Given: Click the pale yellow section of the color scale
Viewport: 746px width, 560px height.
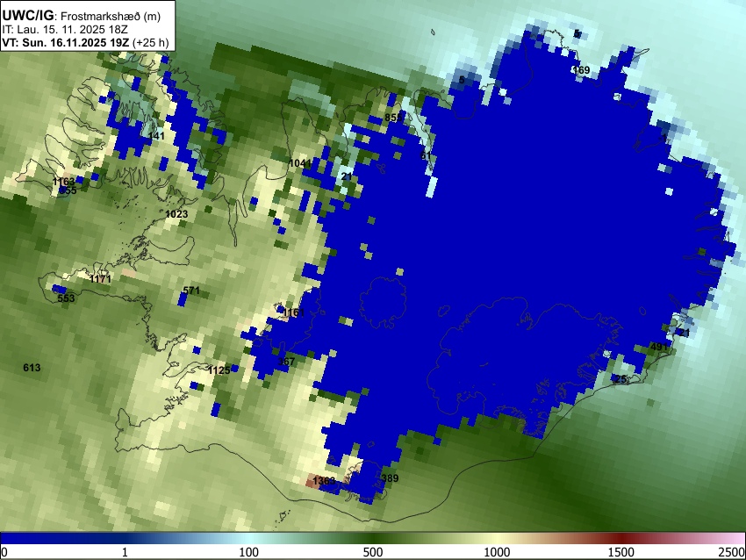Looking at the screenshot, I should (497, 538).
